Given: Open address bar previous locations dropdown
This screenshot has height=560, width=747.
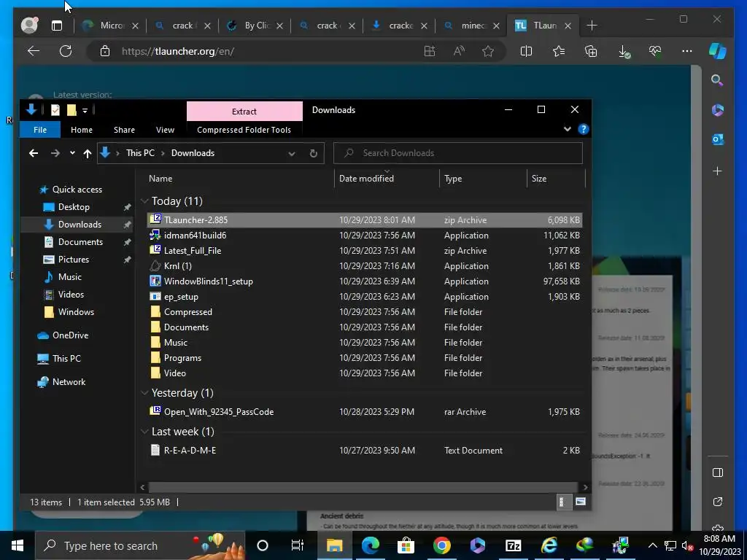Looking at the screenshot, I should point(292,153).
